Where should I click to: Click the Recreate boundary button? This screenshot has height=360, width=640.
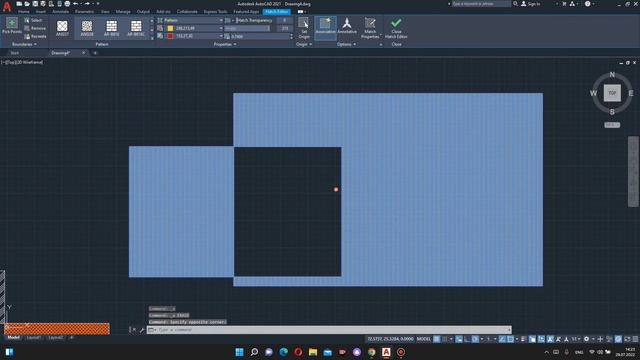(35, 36)
